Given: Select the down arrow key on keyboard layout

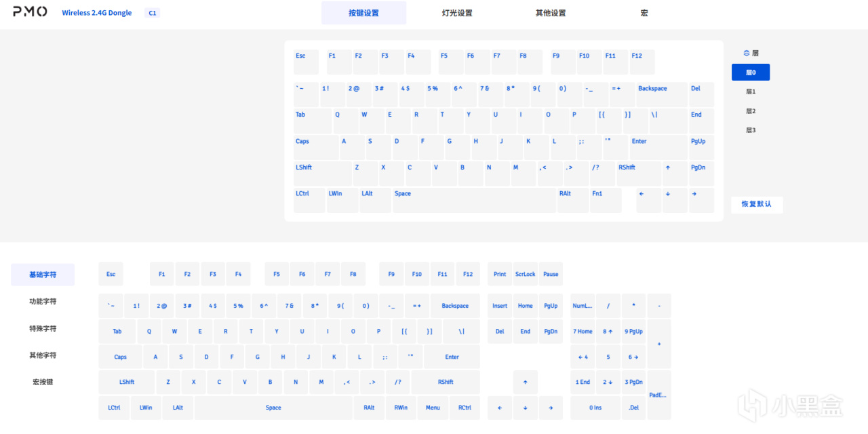Looking at the screenshot, I should pos(675,200).
